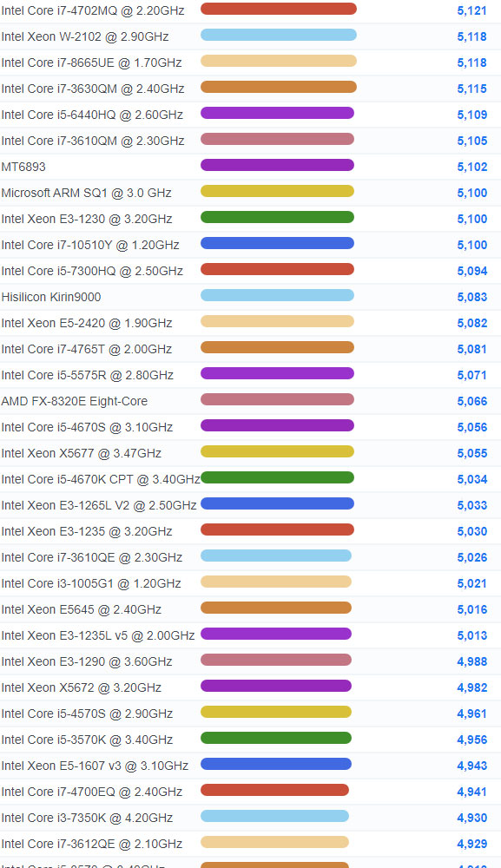Select the 5,109 benchmark score
Screen dimensions: 501x868
(472, 115)
